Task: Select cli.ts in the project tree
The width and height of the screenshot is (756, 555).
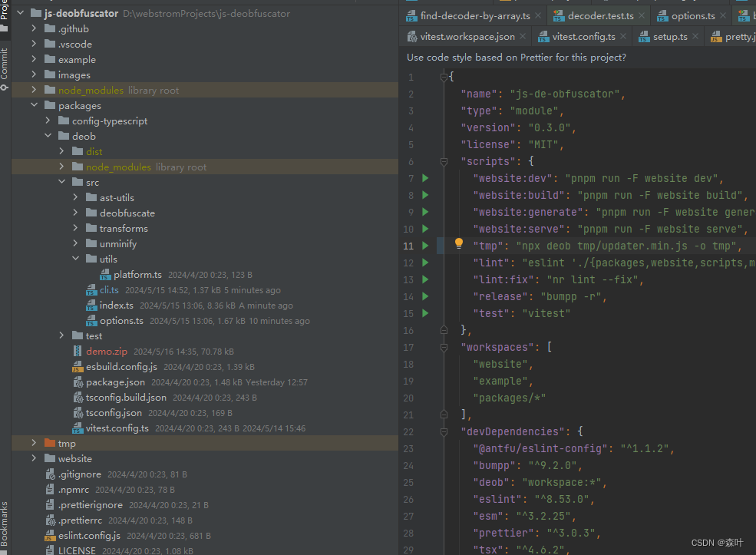Action: coord(110,290)
